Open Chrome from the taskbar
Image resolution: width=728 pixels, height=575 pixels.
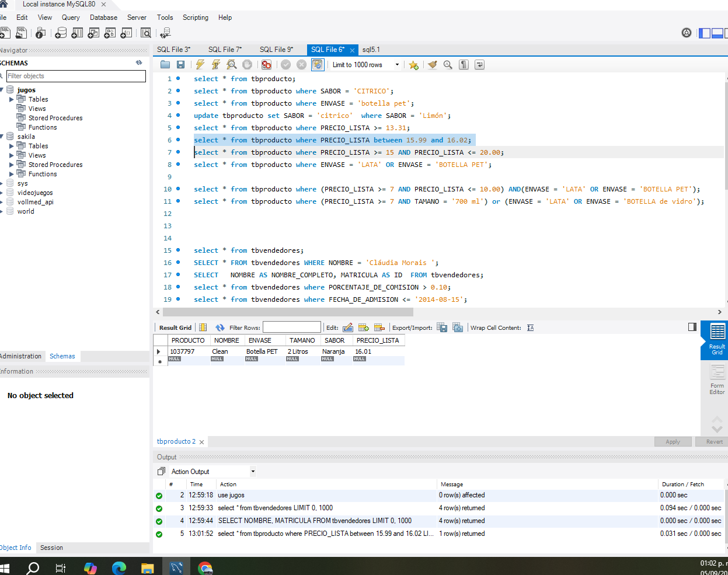(205, 567)
